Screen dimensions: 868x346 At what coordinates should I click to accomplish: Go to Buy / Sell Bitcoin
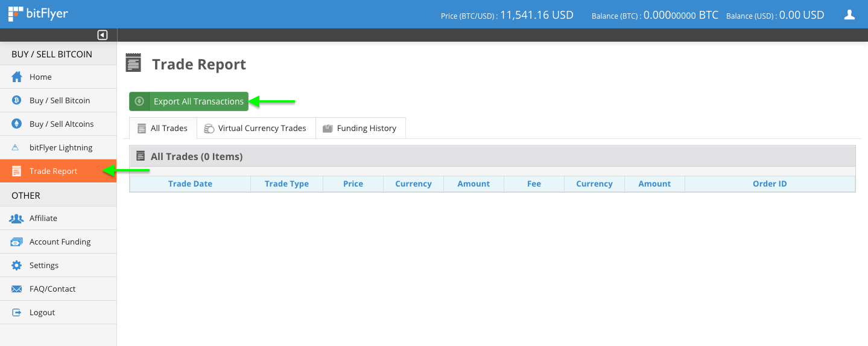coord(58,100)
